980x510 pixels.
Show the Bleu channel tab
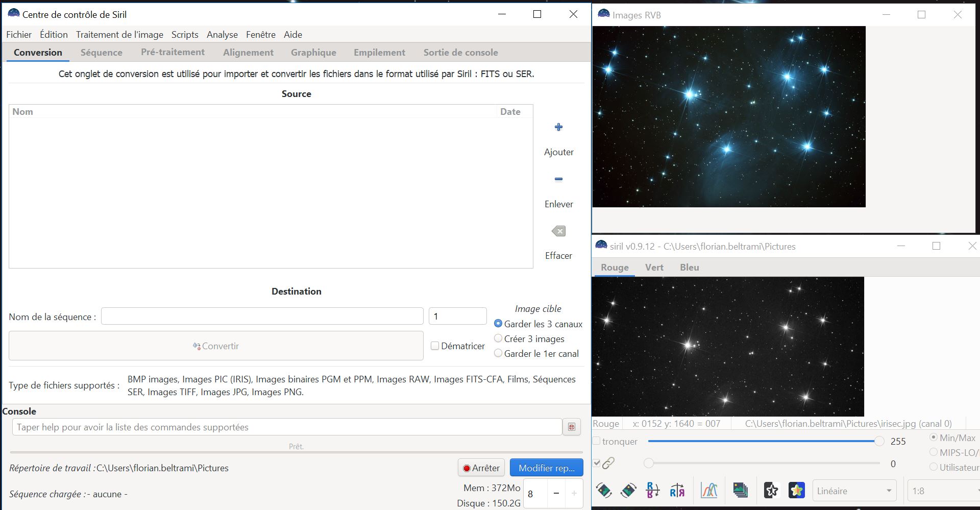[689, 268]
